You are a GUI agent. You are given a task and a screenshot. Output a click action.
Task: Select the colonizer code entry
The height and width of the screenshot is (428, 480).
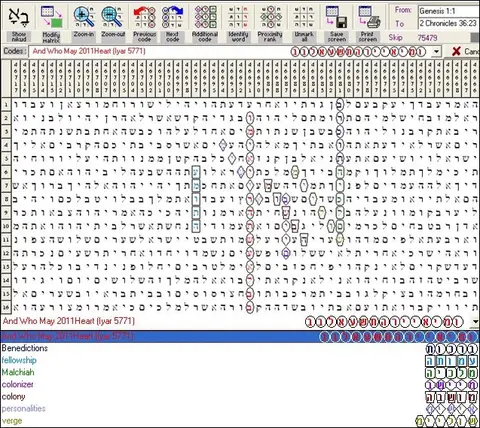(x=18, y=384)
